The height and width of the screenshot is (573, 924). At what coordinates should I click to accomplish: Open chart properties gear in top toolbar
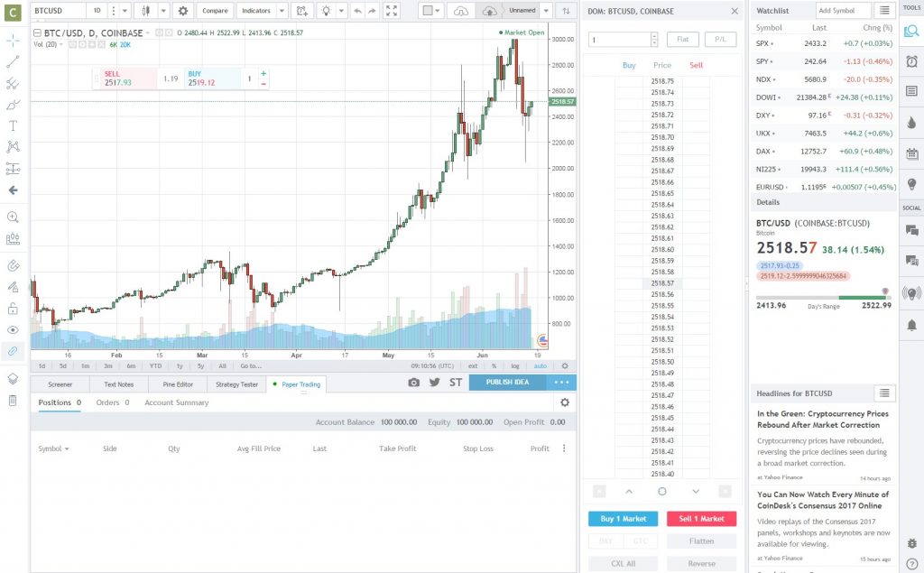point(183,11)
